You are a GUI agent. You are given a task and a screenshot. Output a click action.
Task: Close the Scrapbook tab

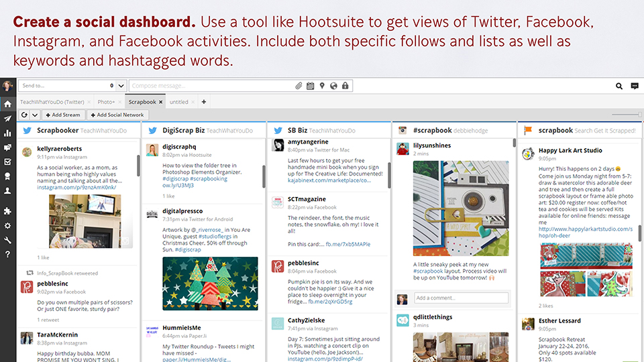(160, 102)
